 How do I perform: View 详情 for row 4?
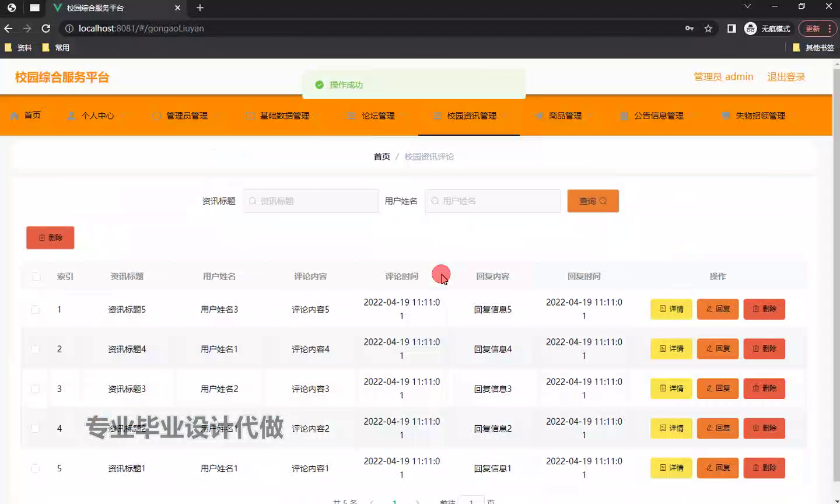pyautogui.click(x=671, y=428)
